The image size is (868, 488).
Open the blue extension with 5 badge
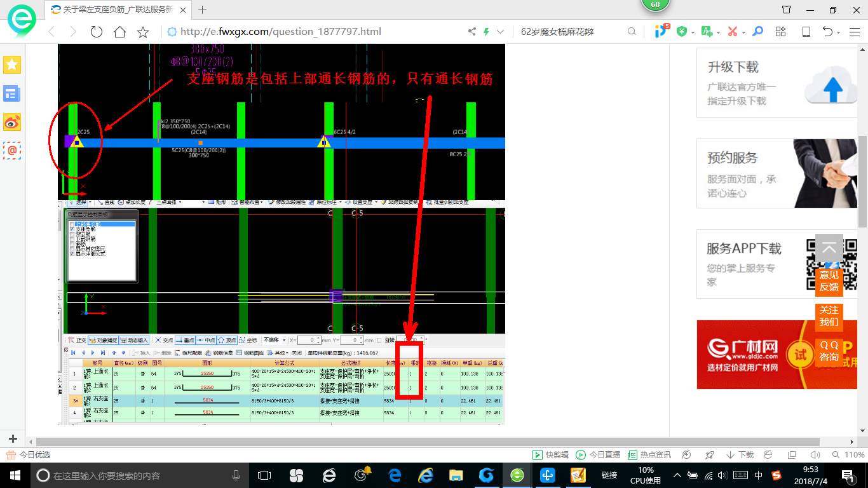point(661,30)
